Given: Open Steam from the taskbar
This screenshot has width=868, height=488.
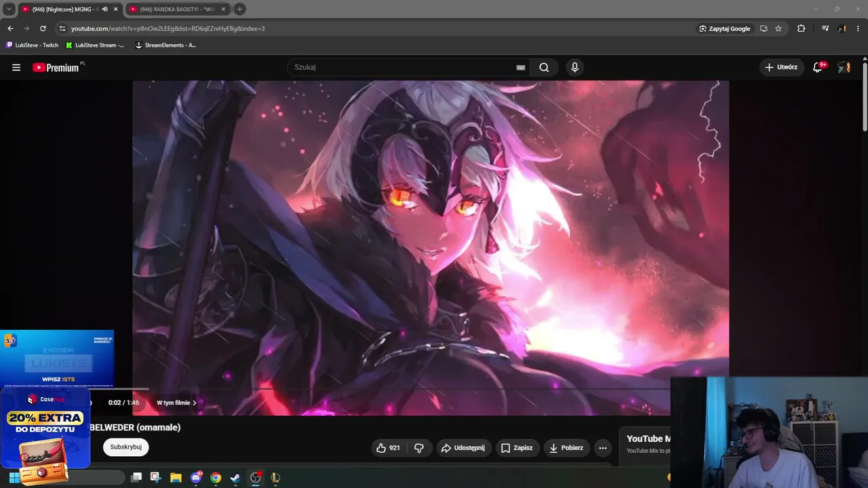Looking at the screenshot, I should (235, 477).
